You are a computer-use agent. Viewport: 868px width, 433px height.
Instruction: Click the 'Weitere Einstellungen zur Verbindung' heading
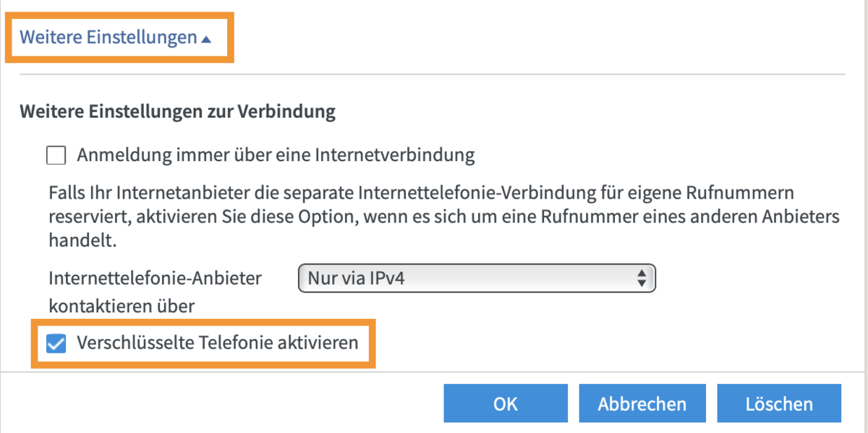[178, 112]
